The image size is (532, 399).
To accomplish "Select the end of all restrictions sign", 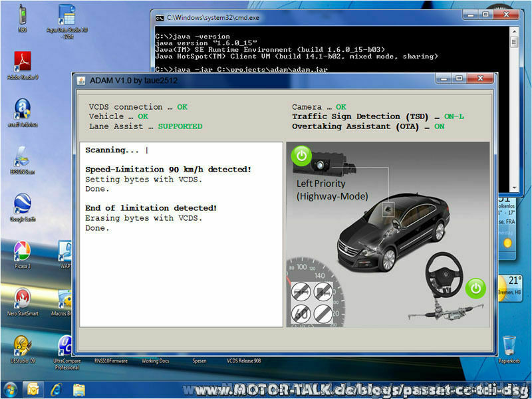I will click(x=323, y=314).
